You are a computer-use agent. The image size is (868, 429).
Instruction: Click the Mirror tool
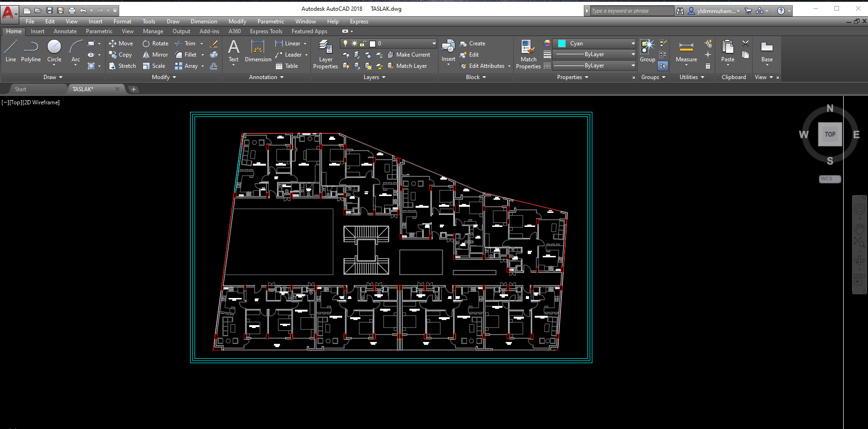[155, 55]
